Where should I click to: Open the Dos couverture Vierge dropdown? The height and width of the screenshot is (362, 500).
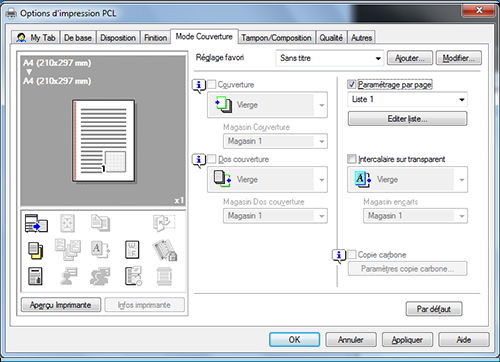point(267,180)
